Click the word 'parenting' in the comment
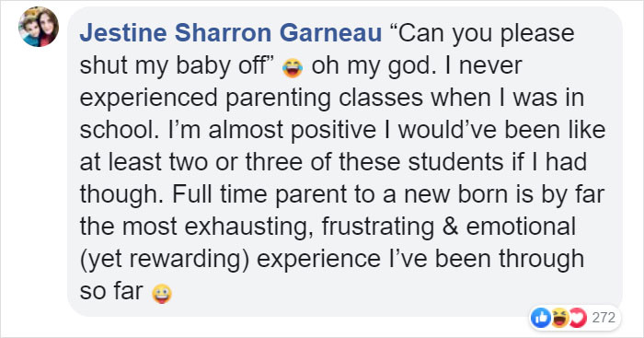644x338 pixels. point(278,99)
